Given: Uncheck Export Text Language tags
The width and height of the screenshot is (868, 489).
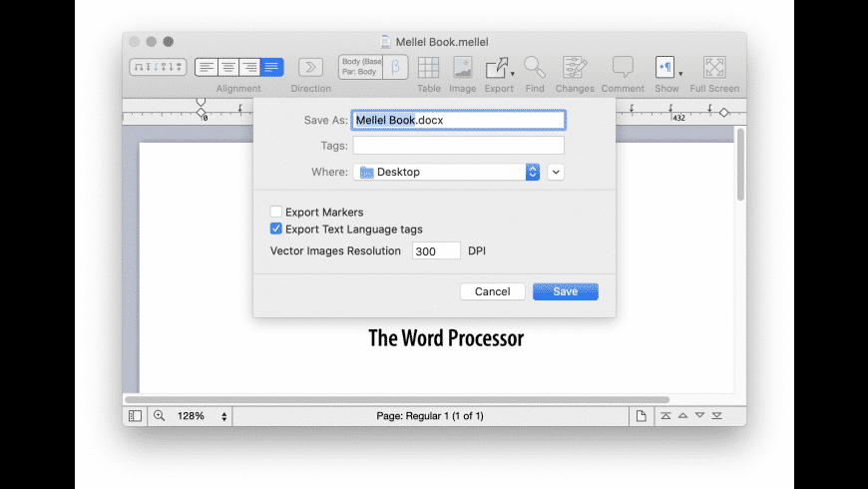Looking at the screenshot, I should (275, 229).
